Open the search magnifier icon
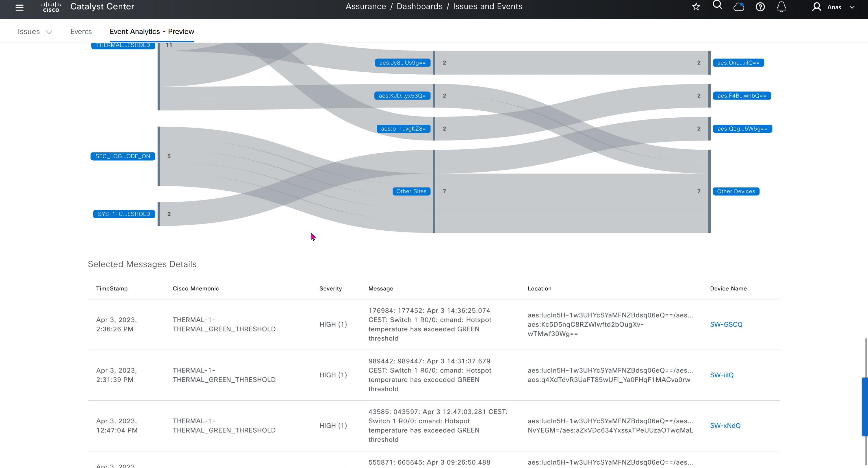Screen dimensions: 868x468 [717, 5]
